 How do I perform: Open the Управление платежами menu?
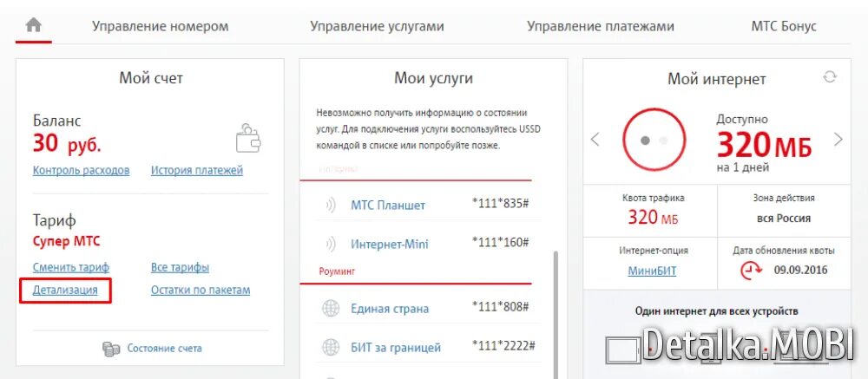pos(600,26)
